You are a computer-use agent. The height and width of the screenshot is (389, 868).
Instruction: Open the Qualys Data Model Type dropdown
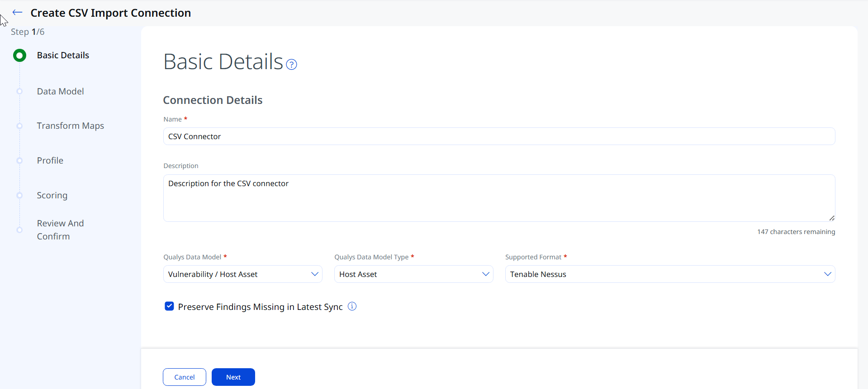[x=414, y=274]
